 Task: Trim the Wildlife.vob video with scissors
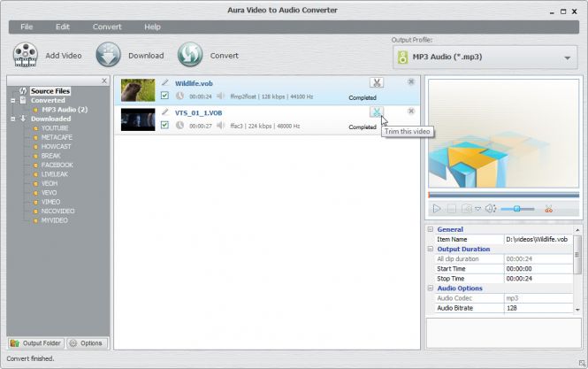pyautogui.click(x=377, y=83)
